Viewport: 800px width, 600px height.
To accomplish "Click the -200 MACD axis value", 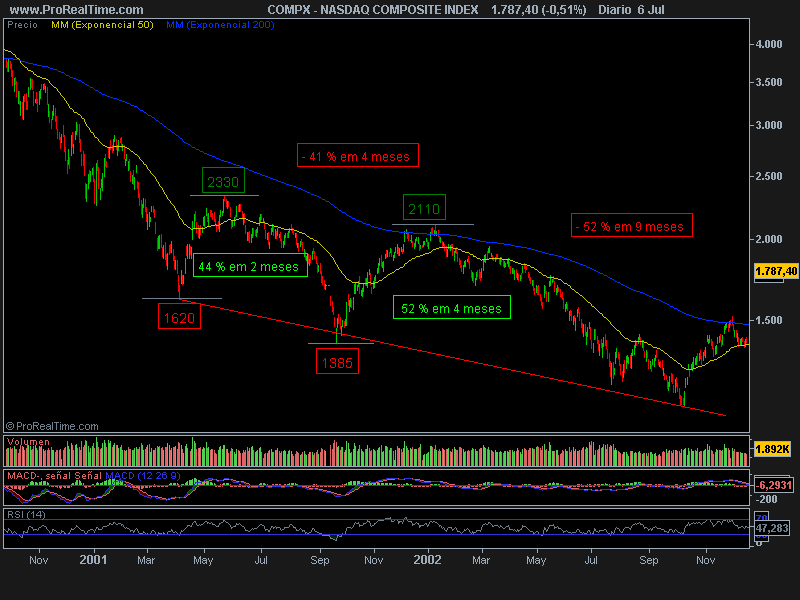I will (766, 499).
